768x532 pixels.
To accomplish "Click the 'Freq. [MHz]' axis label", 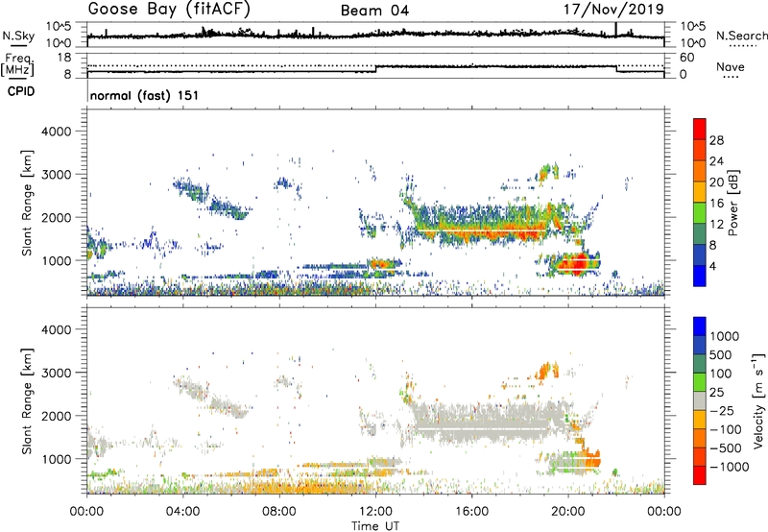I will [17, 64].
